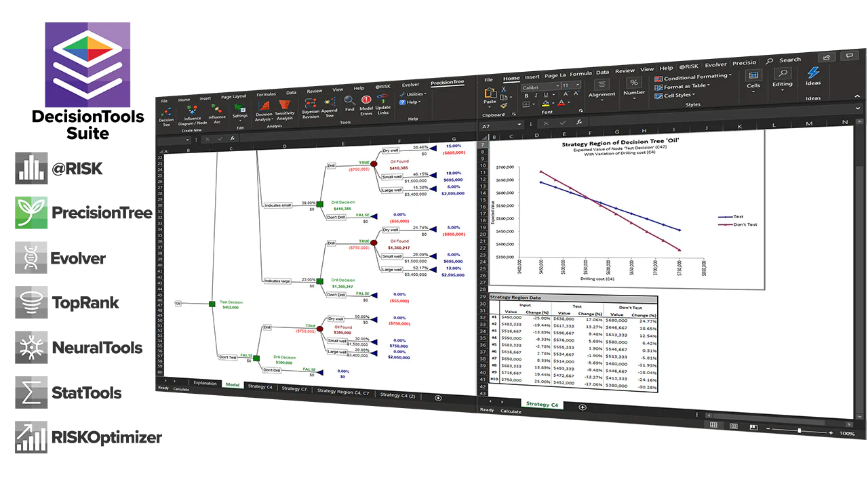
Task: Switch to the Model sheet tab
Action: (x=233, y=385)
